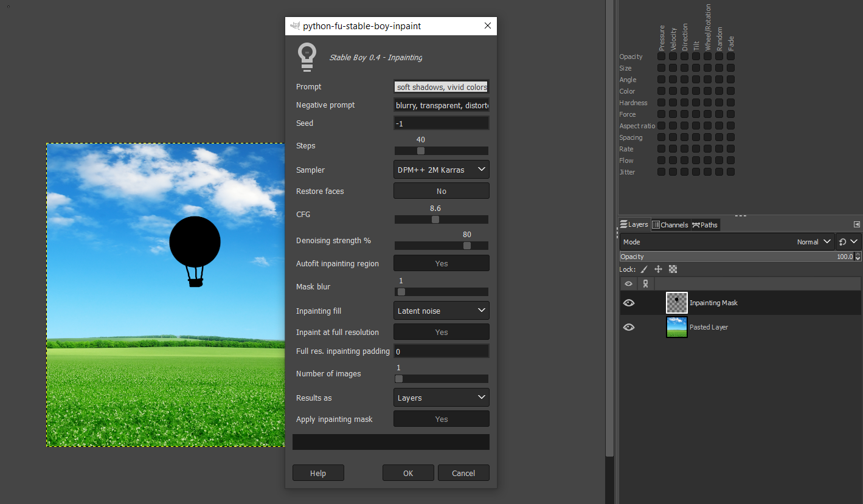
Task: Click the Wilber icon in the dialog title bar
Action: tap(296, 26)
